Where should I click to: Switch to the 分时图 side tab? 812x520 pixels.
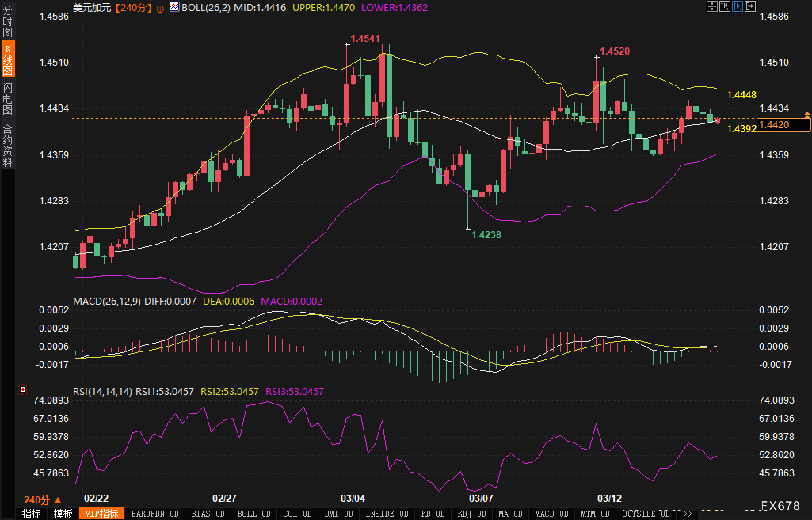tap(8, 21)
